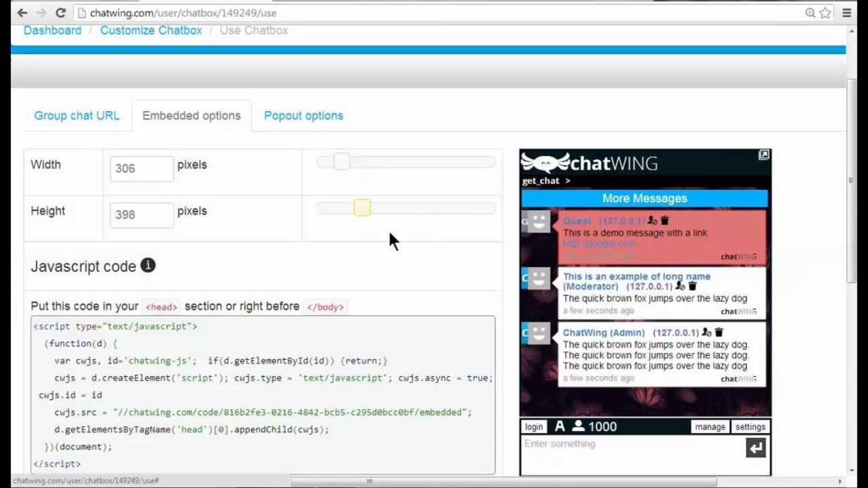Open the Popout options tab

[303, 115]
